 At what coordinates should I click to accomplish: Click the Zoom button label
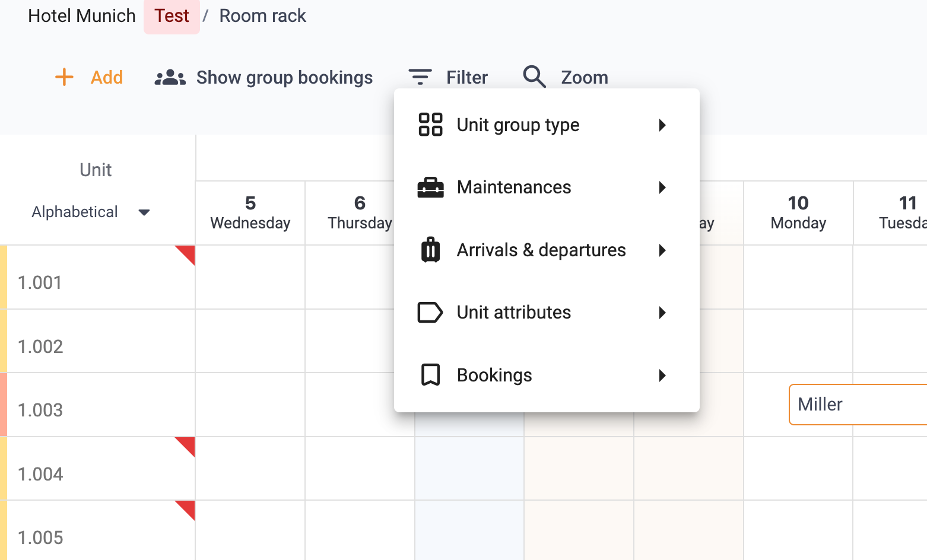click(x=585, y=77)
